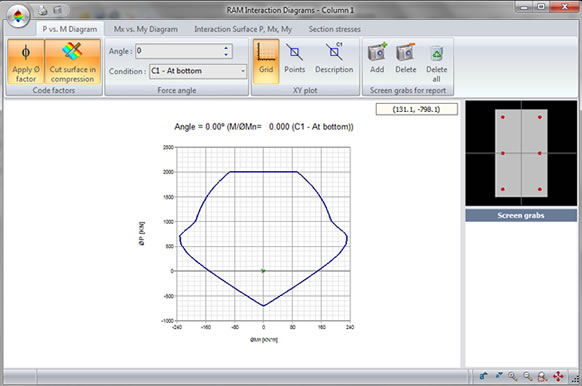Image resolution: width=582 pixels, height=386 pixels.
Task: Open the Mx vs. My Diagram tab
Action: click(146, 29)
